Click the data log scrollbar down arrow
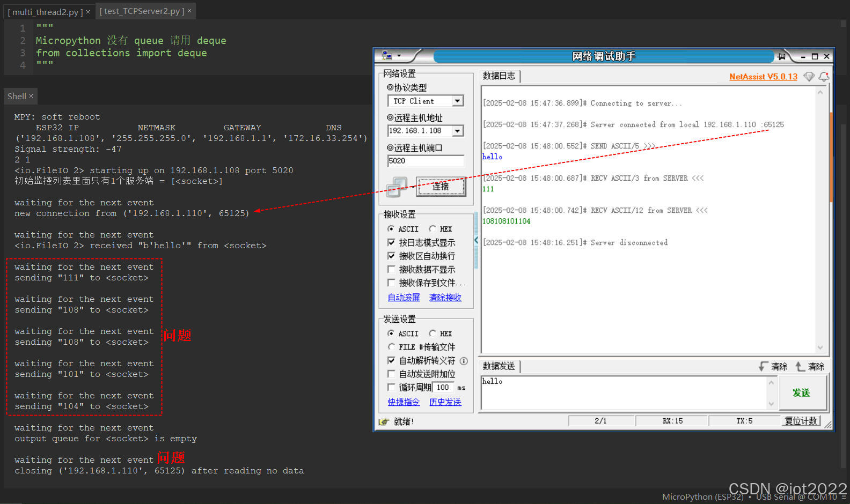The height and width of the screenshot is (504, 850). [820, 347]
